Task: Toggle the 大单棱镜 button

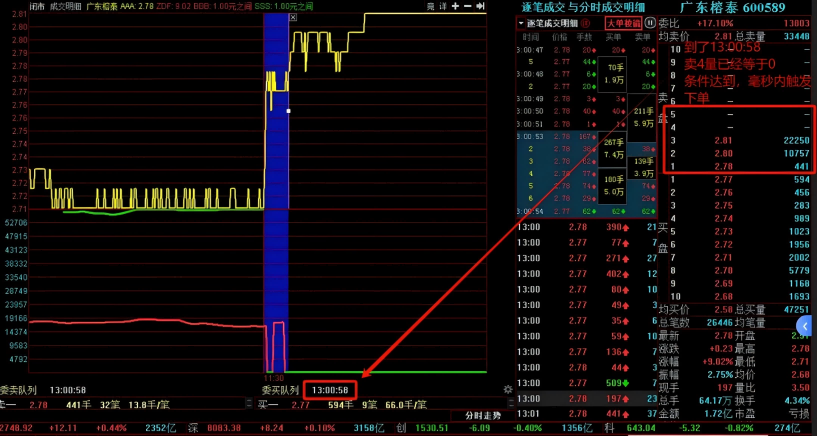Action: tap(622, 22)
